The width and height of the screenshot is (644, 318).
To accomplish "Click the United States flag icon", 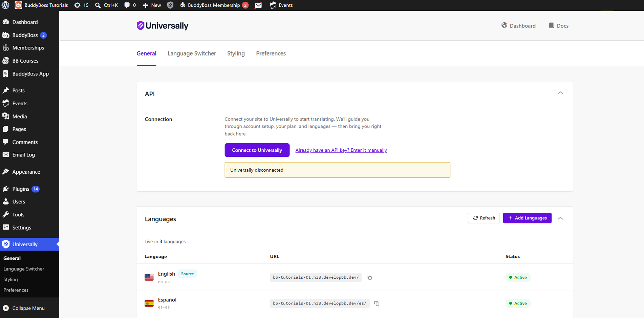I will point(149,277).
